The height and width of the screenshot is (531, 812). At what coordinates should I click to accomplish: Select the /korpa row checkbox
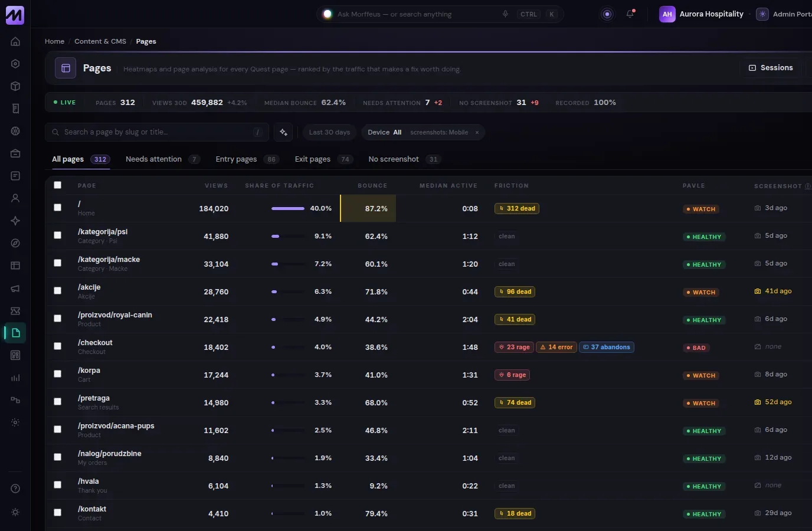(x=57, y=374)
